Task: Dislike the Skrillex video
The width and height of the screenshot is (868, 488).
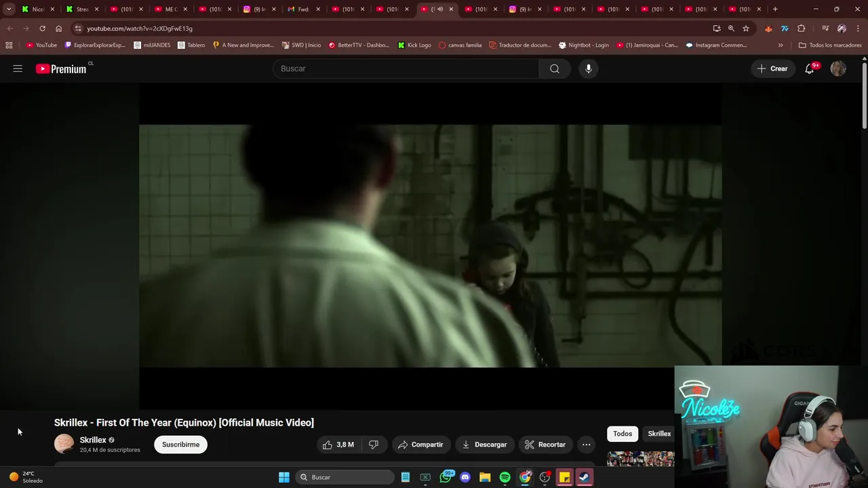Action: (x=373, y=445)
